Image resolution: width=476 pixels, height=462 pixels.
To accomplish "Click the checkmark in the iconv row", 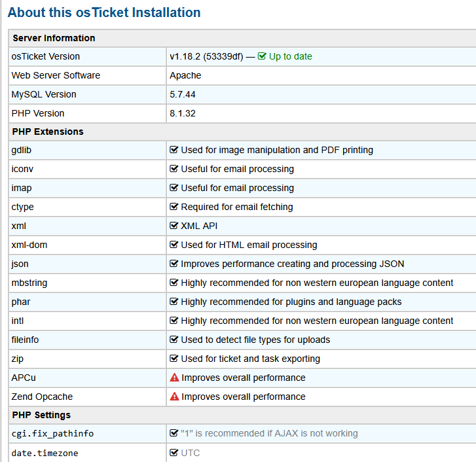I will (x=174, y=169).
